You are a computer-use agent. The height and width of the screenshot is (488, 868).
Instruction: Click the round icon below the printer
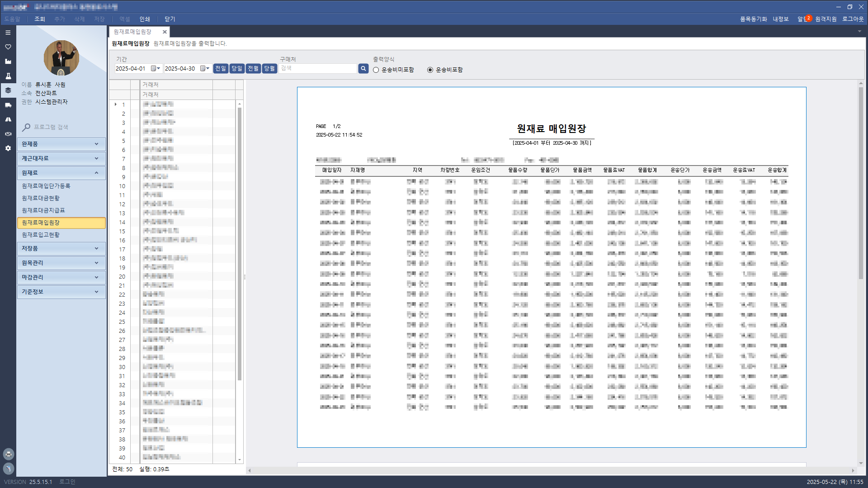[9, 469]
